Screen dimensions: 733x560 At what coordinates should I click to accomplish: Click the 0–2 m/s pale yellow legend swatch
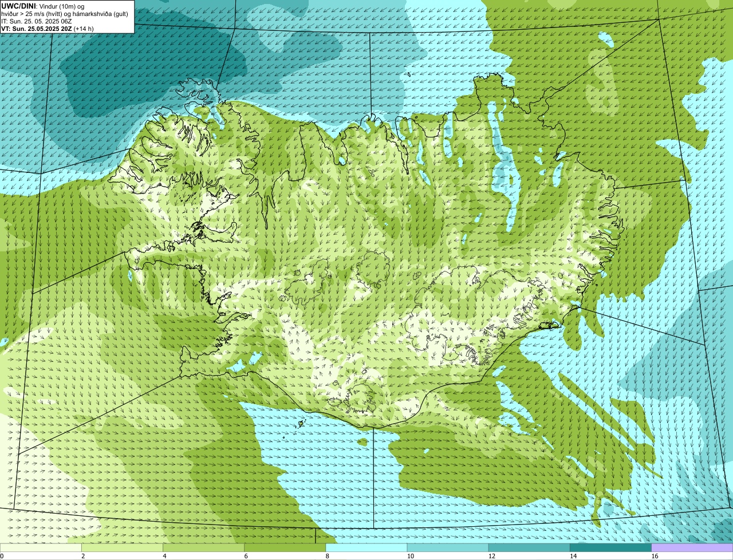pos(41,547)
